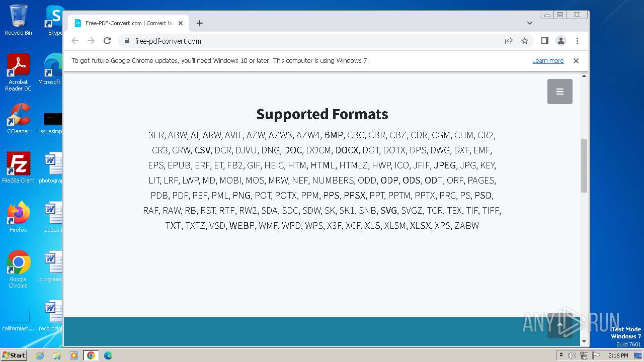Expand the tab search dropdown arrow
This screenshot has height=362, width=644.
[x=530, y=23]
